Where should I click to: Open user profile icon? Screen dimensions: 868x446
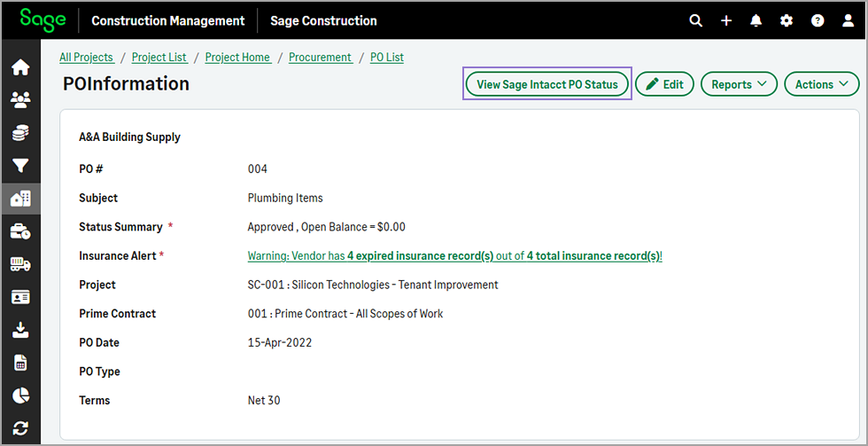[x=849, y=21]
